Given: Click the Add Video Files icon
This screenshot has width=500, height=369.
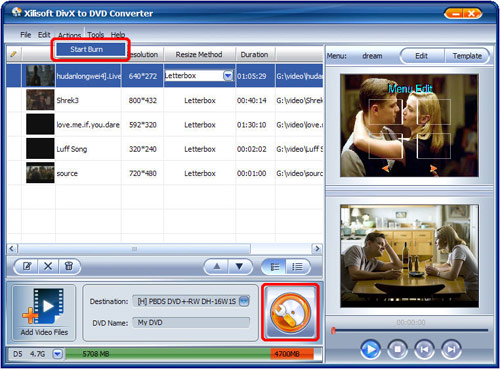Looking at the screenshot, I should [44, 313].
